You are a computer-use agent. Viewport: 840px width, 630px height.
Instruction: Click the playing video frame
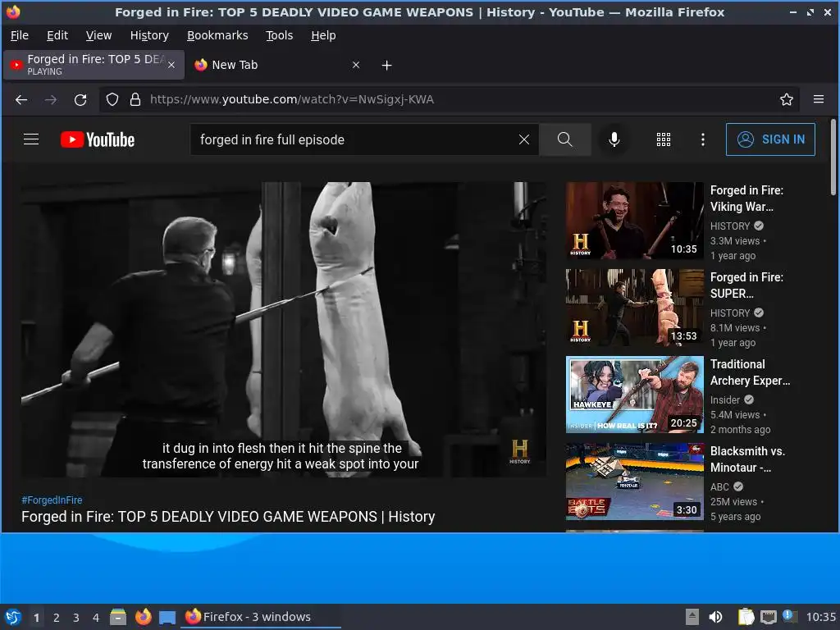(x=284, y=330)
